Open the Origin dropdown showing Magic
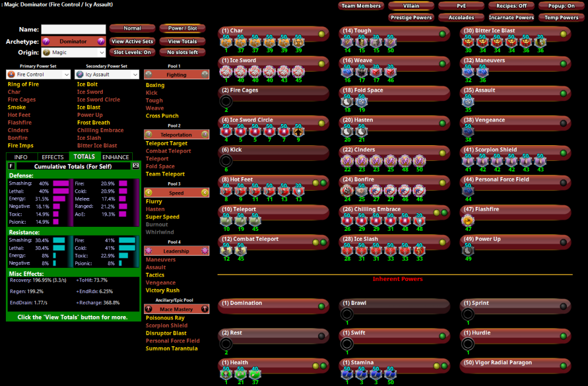 (73, 53)
